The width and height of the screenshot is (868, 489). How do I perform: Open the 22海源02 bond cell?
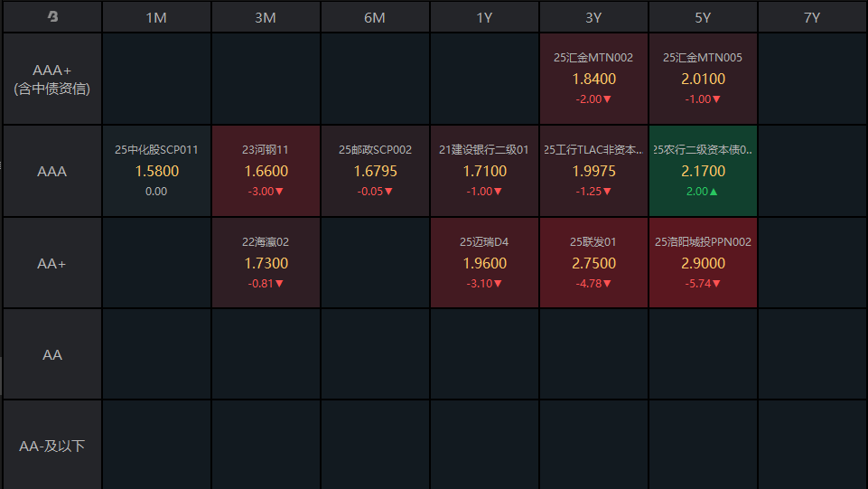(266, 263)
